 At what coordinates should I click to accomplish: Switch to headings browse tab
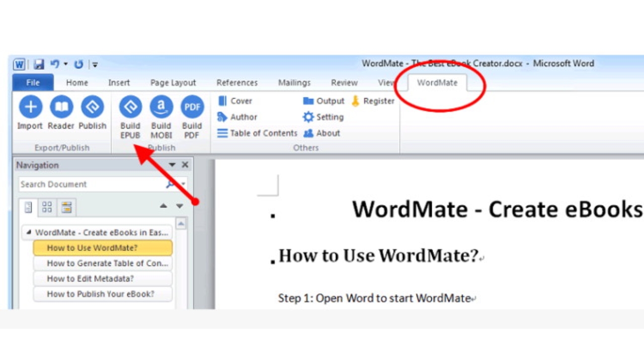[x=28, y=207]
